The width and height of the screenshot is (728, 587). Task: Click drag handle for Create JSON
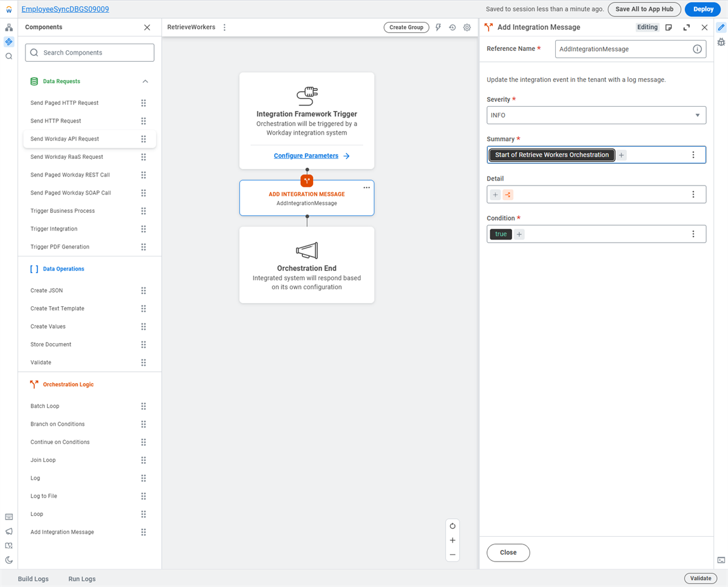pyautogui.click(x=144, y=290)
